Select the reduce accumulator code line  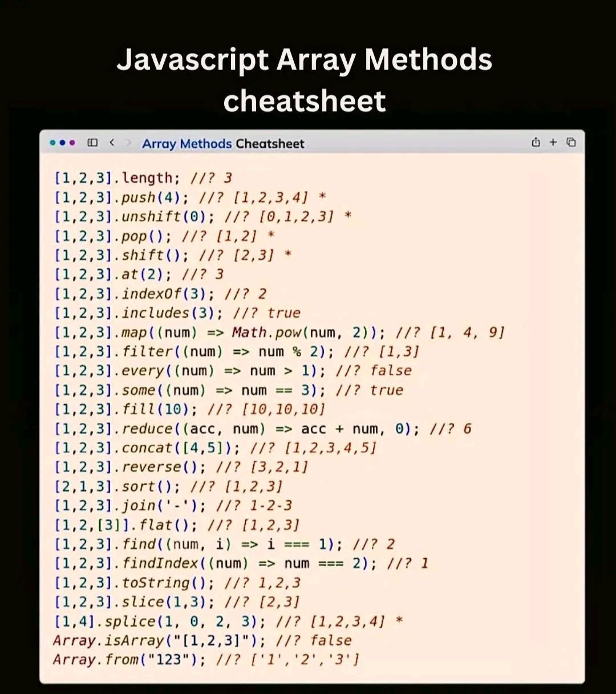(262, 429)
